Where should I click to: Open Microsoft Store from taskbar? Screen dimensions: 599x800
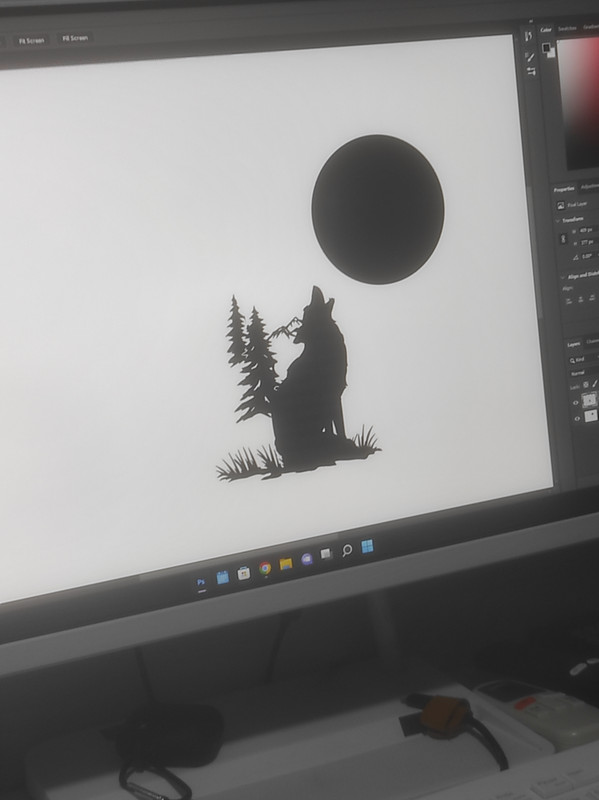click(244, 573)
